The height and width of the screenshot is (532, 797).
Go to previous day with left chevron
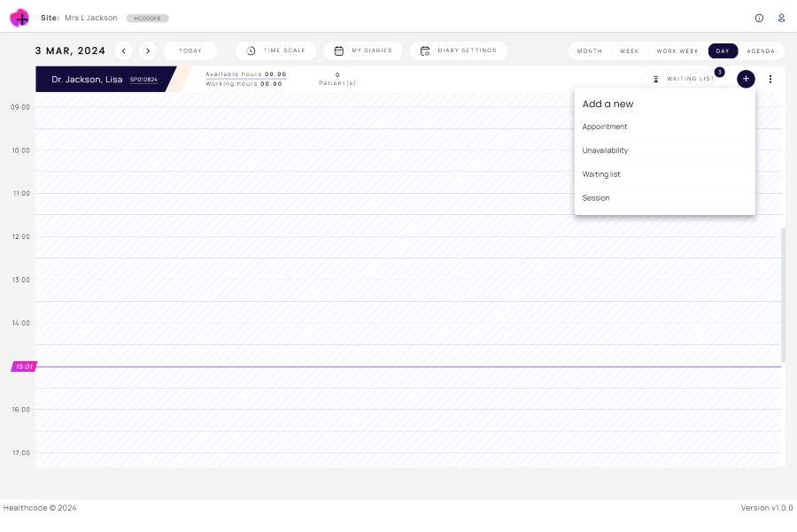pos(124,50)
